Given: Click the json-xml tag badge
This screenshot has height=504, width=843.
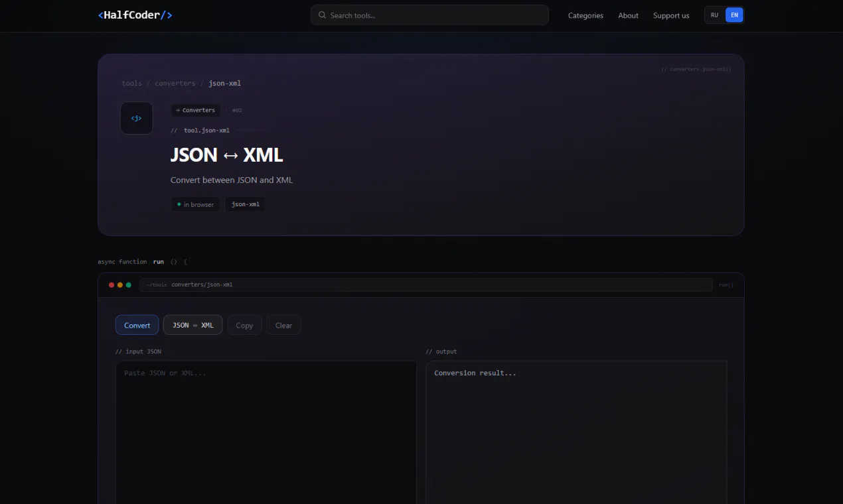Looking at the screenshot, I should point(246,204).
